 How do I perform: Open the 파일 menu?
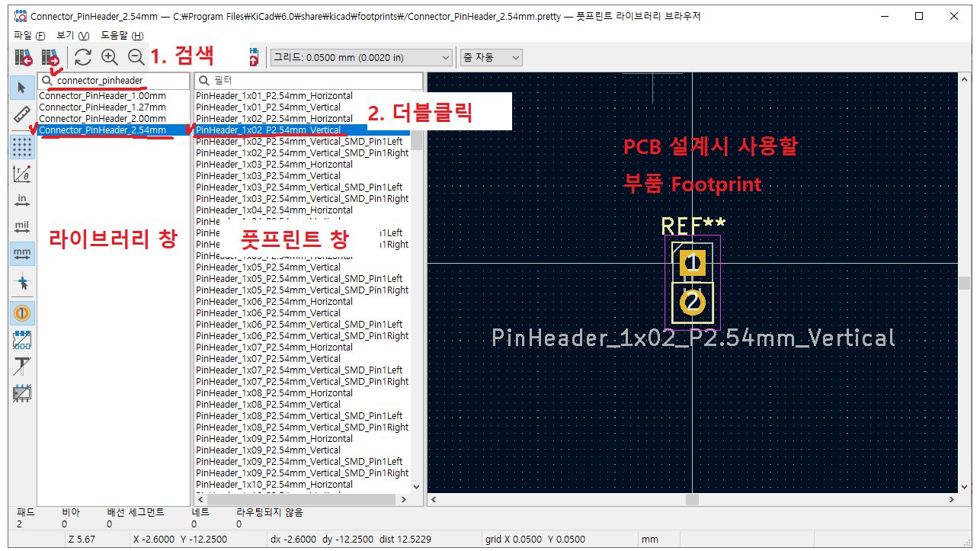[x=29, y=36]
